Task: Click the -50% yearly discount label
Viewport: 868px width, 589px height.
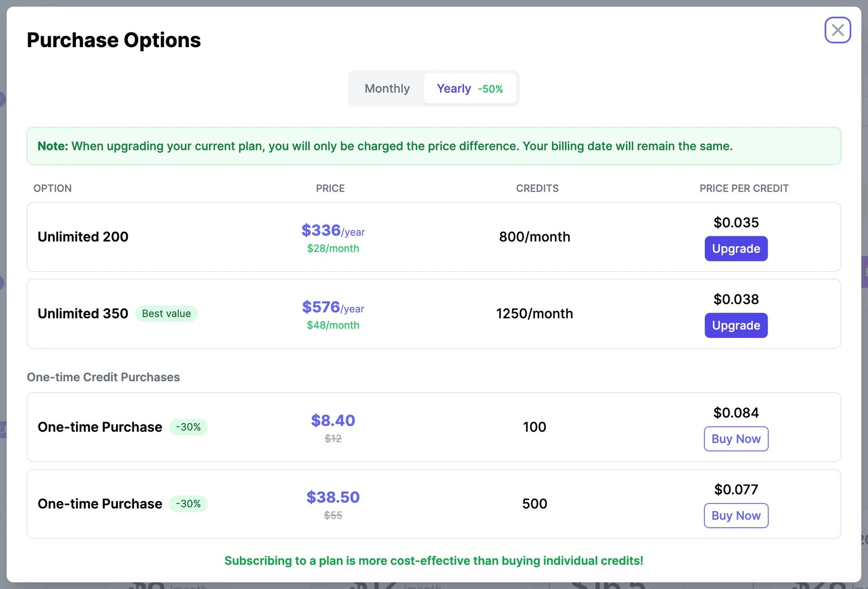Action: (x=490, y=89)
